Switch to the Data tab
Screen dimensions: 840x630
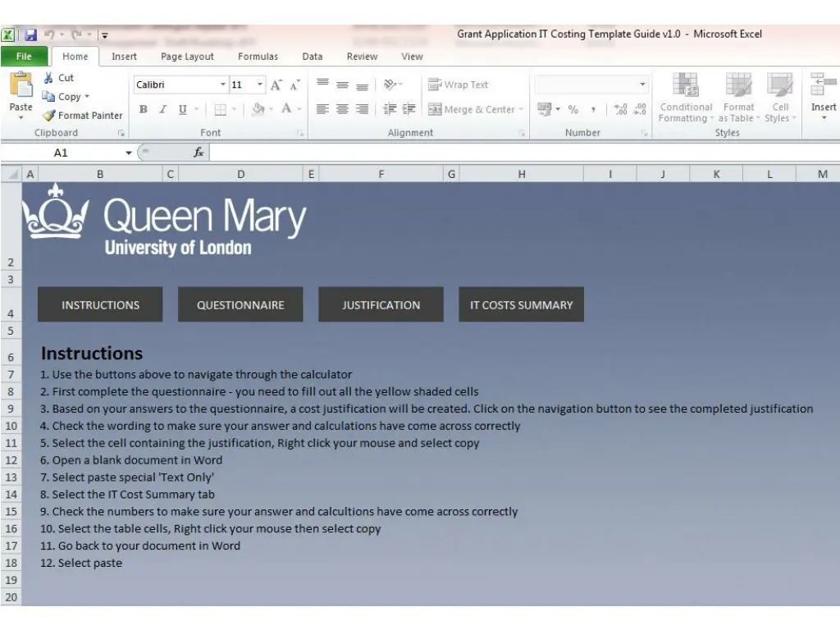point(312,57)
